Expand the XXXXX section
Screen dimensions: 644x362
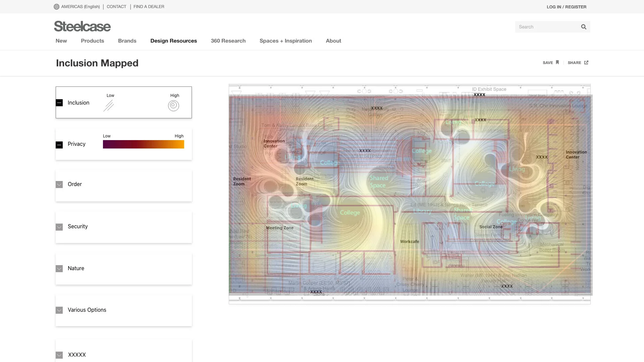tap(59, 355)
